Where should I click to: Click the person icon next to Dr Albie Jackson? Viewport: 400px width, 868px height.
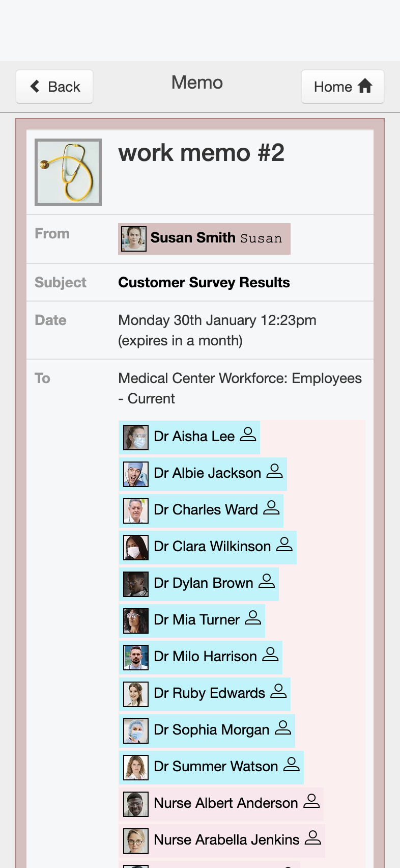(274, 471)
